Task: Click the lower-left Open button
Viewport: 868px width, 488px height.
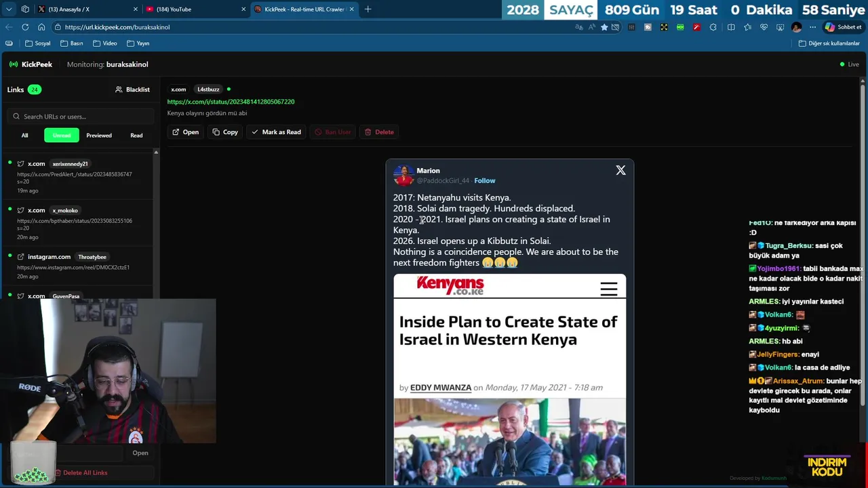Action: coord(140,453)
